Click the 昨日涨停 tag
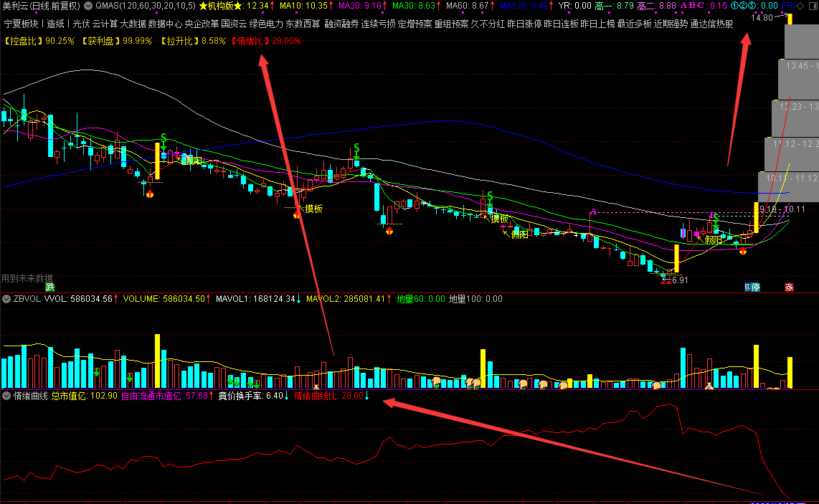819x504 pixels. click(524, 24)
